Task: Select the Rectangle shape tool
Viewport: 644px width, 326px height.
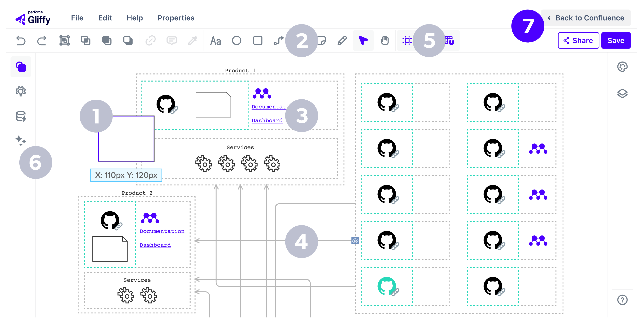Action: pyautogui.click(x=258, y=41)
